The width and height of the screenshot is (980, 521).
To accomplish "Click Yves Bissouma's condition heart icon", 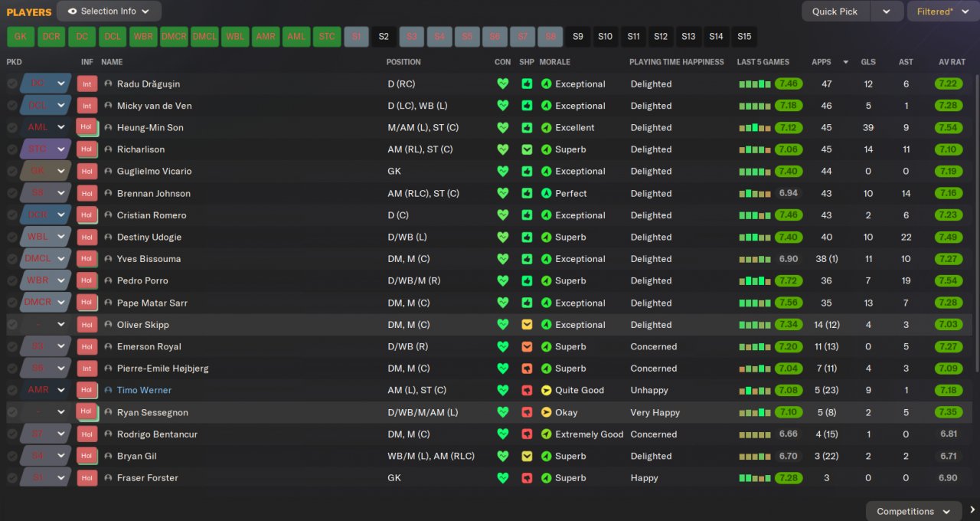I will pos(502,259).
